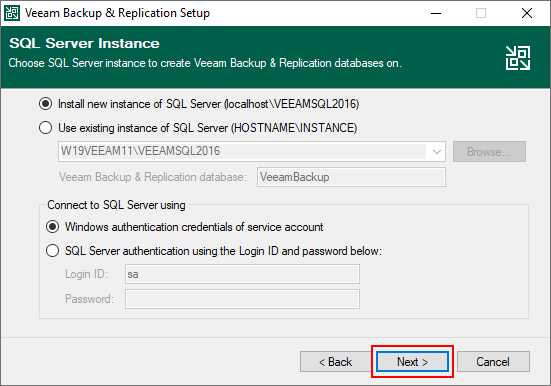
Task: Click the VeeamBackup database name field
Action: point(351,177)
